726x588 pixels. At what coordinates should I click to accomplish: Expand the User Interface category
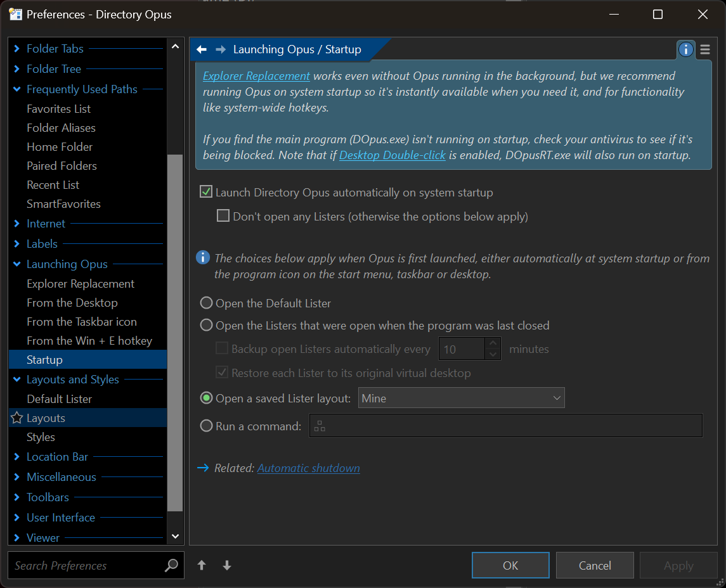(x=17, y=518)
